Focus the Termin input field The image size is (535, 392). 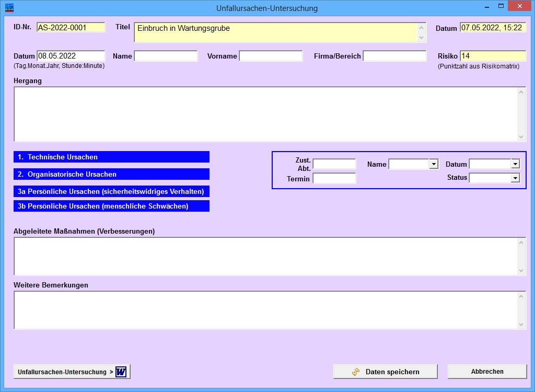tap(334, 178)
